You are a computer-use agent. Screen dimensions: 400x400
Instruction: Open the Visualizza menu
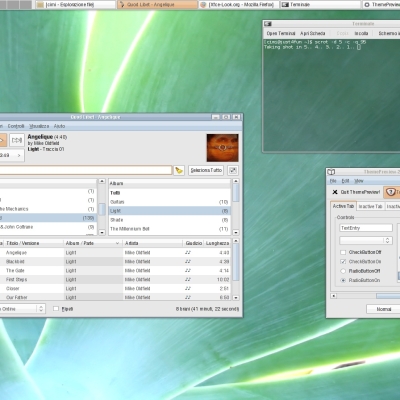coord(39,126)
